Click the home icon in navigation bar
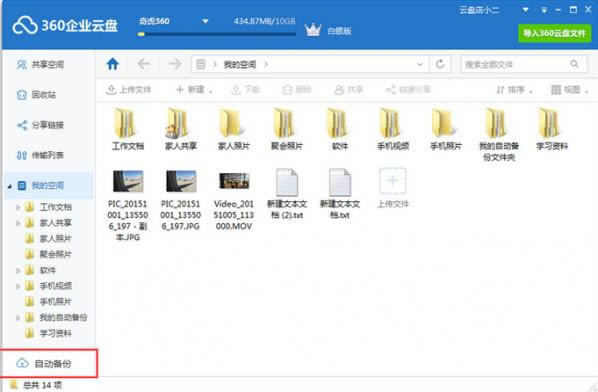The height and width of the screenshot is (392, 598). tap(113, 64)
